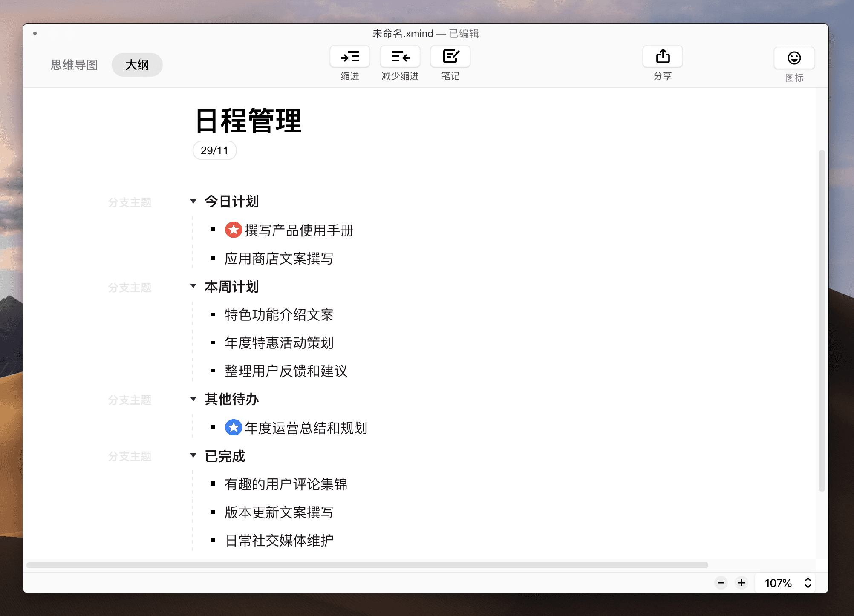Collapse the 已完成 branch
Viewport: 854px width, 616px height.
pos(193,455)
